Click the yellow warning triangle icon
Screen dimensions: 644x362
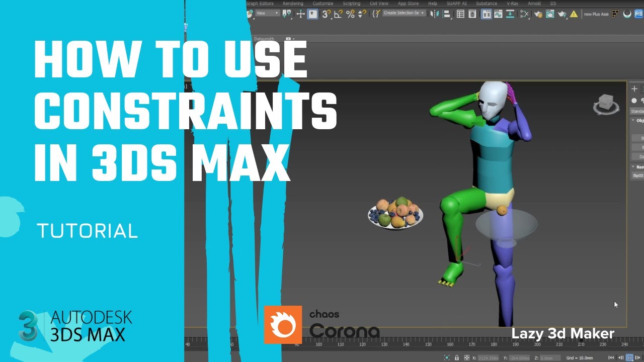(574, 14)
